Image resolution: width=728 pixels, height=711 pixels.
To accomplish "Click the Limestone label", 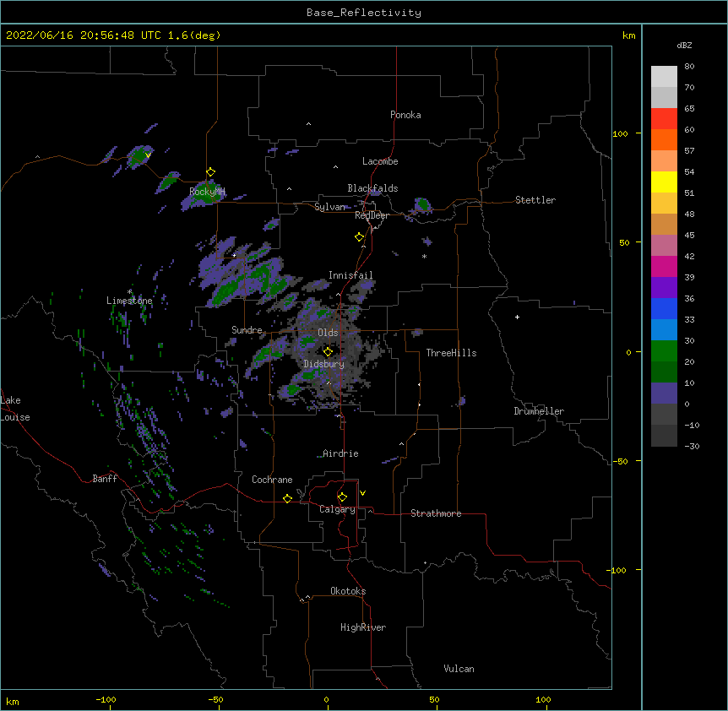I will [129, 301].
